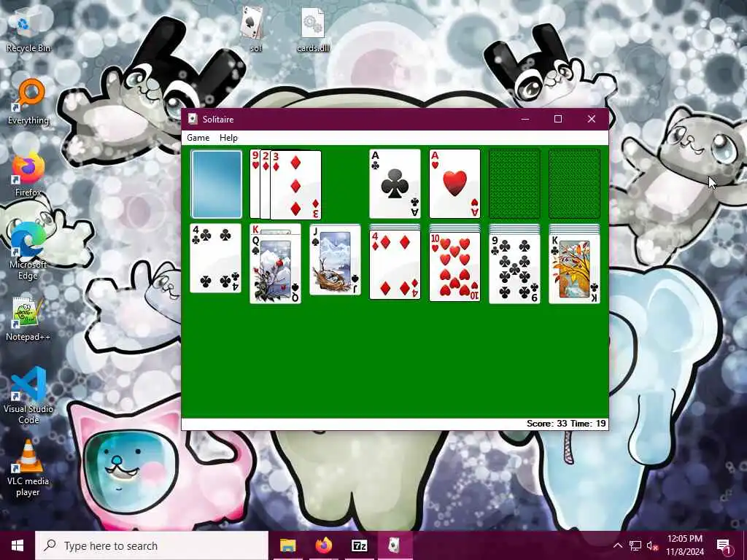Screen dimensions: 747x560
Task: Select the last of the two empty foundation slots
Action: coord(575,184)
